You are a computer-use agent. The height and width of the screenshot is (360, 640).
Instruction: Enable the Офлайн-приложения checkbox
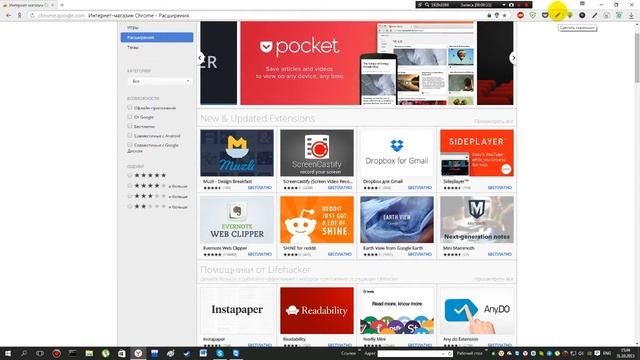point(130,107)
